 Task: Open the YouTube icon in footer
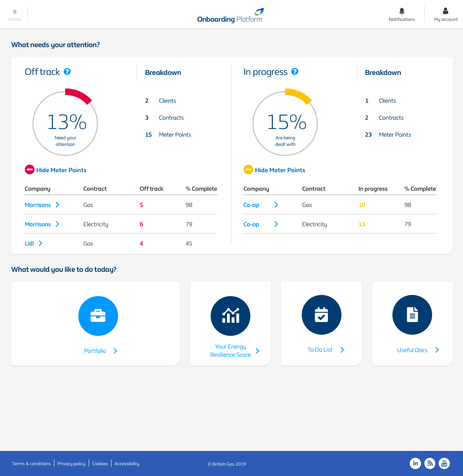click(x=444, y=463)
